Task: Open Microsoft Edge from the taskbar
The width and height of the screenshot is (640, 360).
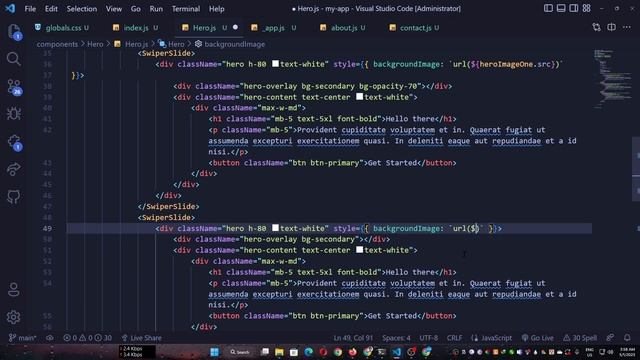Action: point(309,352)
